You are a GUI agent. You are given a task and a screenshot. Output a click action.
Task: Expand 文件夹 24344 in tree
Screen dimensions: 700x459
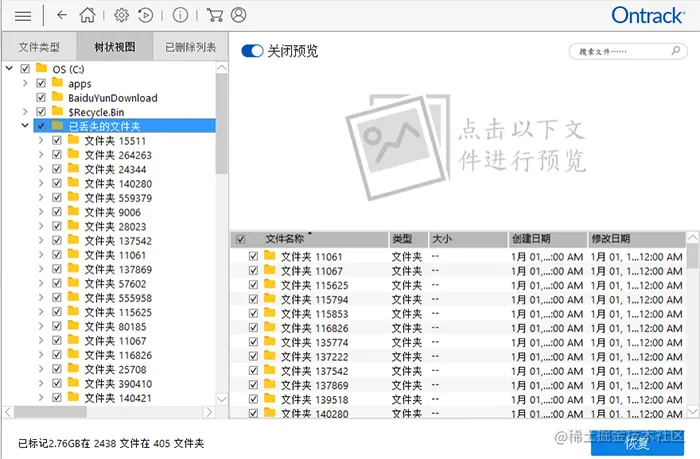coord(41,169)
